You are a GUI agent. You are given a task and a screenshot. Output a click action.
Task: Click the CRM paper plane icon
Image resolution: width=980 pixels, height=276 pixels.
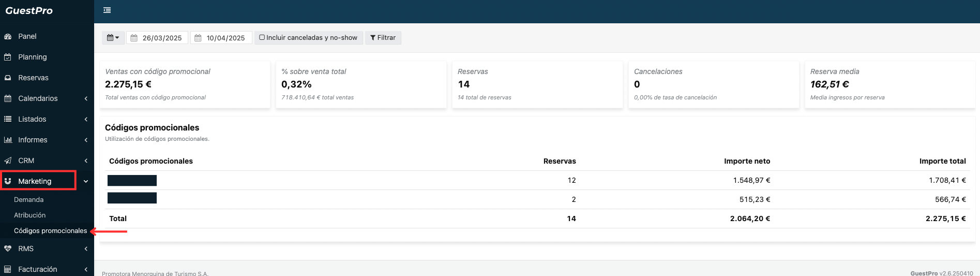[8, 161]
